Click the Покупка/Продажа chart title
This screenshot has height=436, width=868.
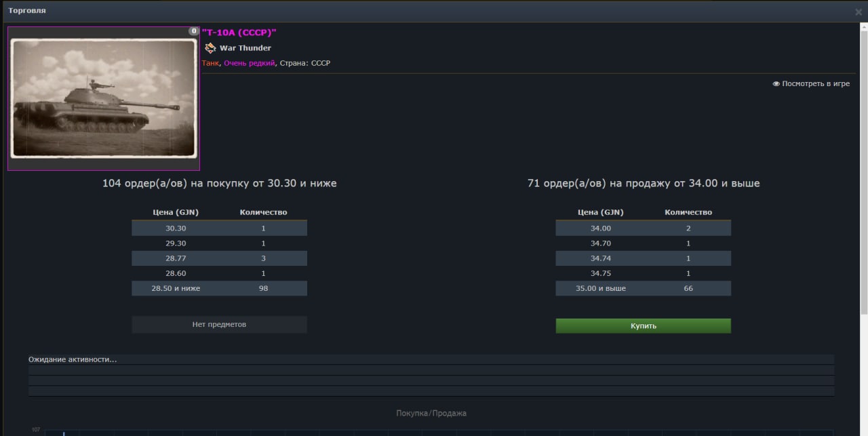pyautogui.click(x=431, y=413)
